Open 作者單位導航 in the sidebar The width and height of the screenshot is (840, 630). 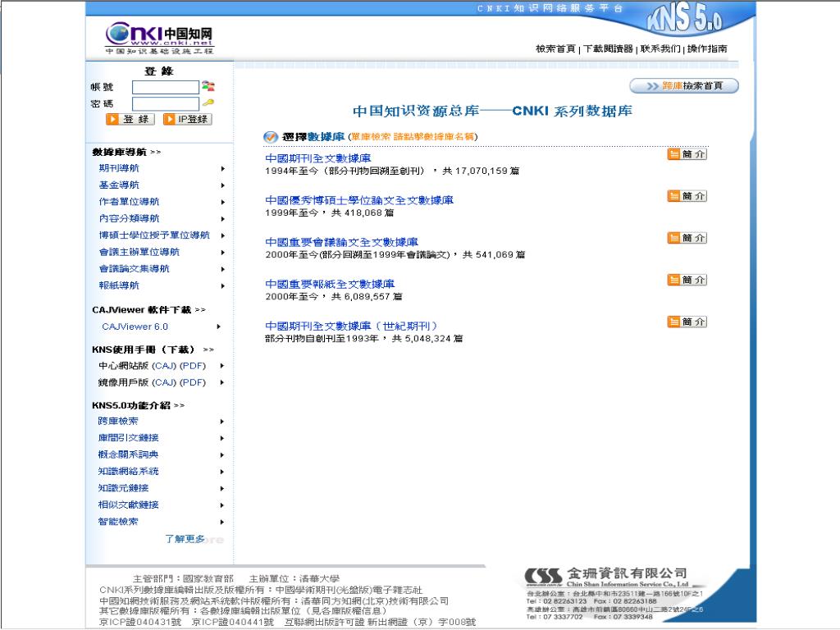(129, 202)
